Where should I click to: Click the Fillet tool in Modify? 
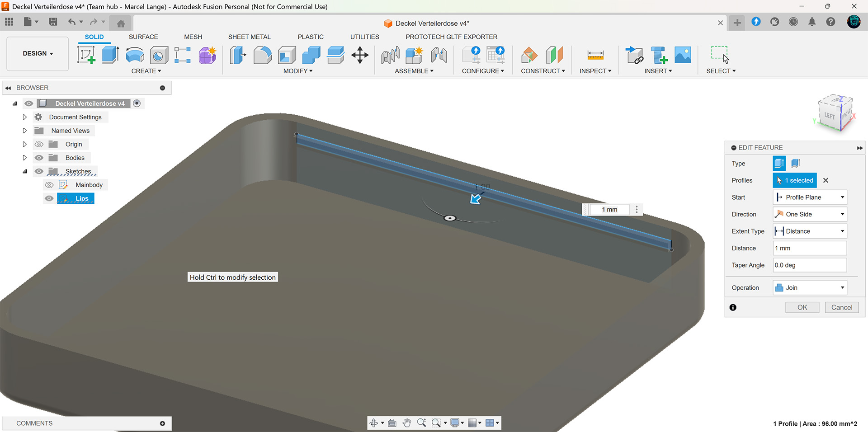(262, 55)
